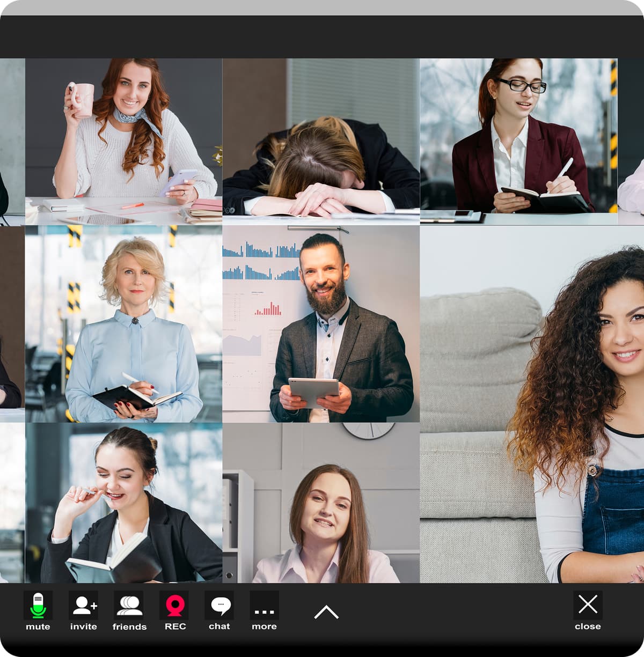Click the "chat" text label
The width and height of the screenshot is (644, 657).
(218, 626)
